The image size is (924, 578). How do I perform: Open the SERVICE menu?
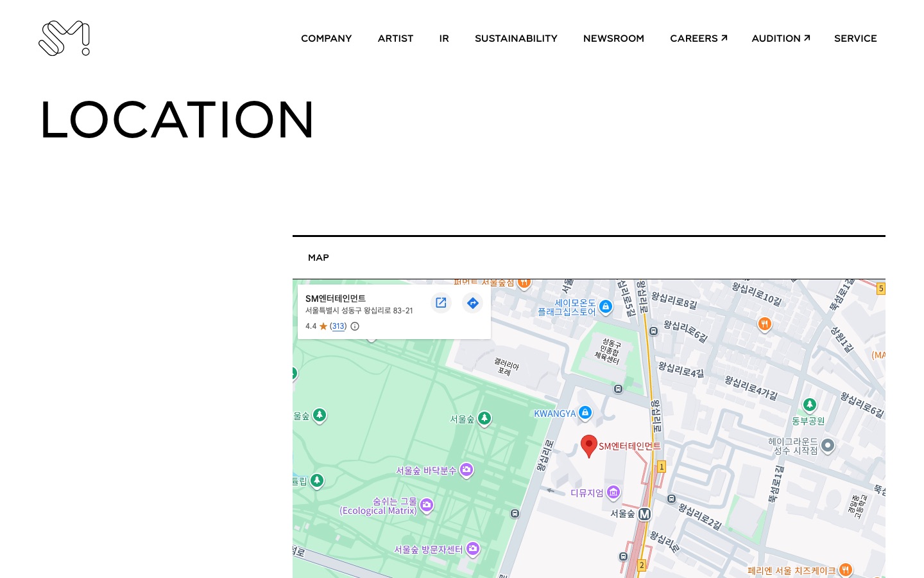pyautogui.click(x=855, y=39)
